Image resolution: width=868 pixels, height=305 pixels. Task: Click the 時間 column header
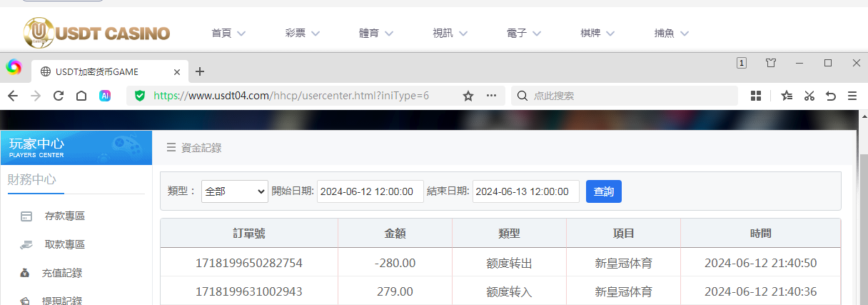(x=760, y=234)
